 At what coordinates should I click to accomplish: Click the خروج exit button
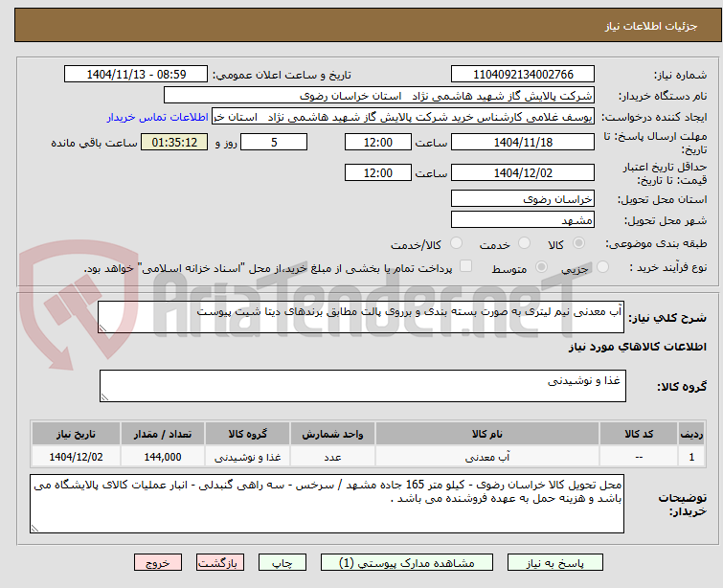pos(158,563)
